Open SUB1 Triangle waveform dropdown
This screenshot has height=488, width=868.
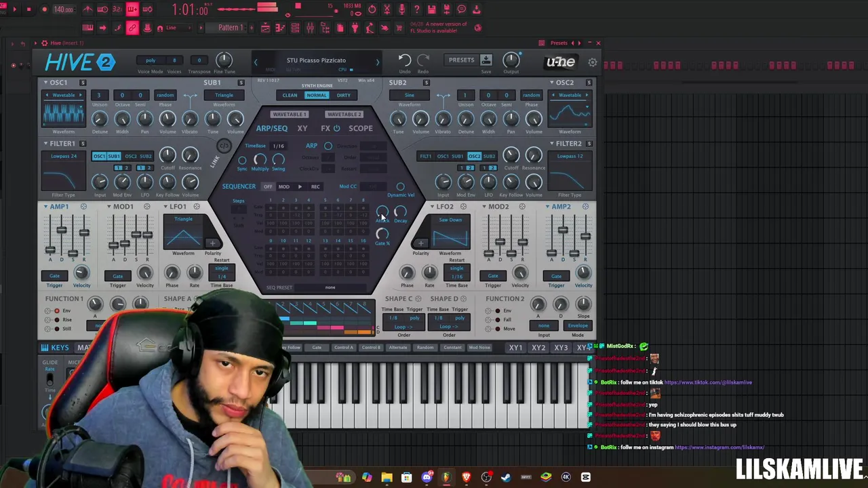click(x=224, y=95)
